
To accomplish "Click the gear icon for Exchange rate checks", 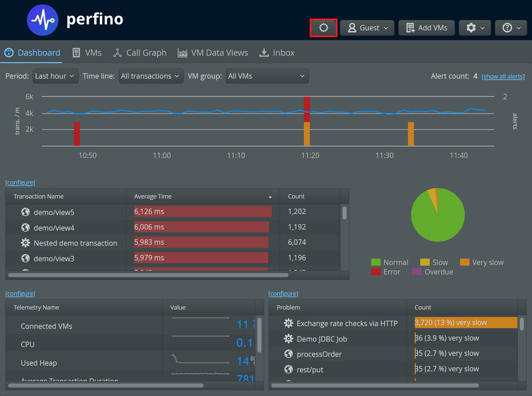I will (288, 323).
